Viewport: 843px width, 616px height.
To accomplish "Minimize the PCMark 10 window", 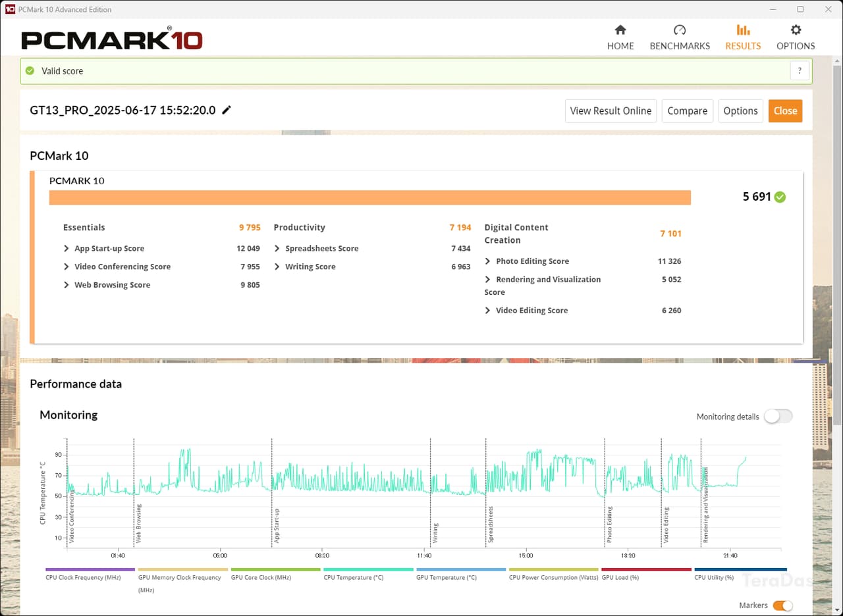I will (x=773, y=9).
